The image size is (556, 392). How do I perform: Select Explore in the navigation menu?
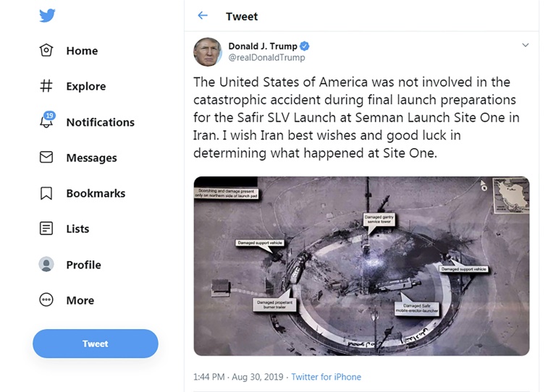85,86
